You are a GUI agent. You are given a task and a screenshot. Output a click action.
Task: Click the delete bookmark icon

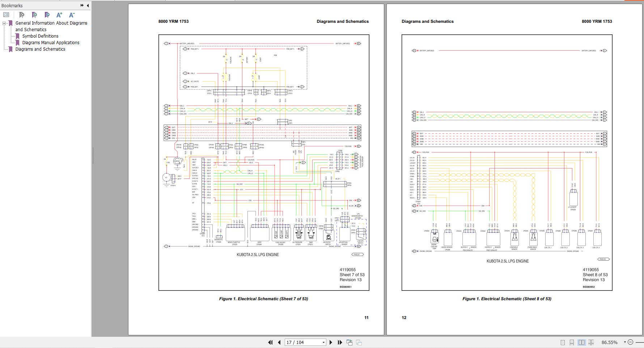[21, 15]
